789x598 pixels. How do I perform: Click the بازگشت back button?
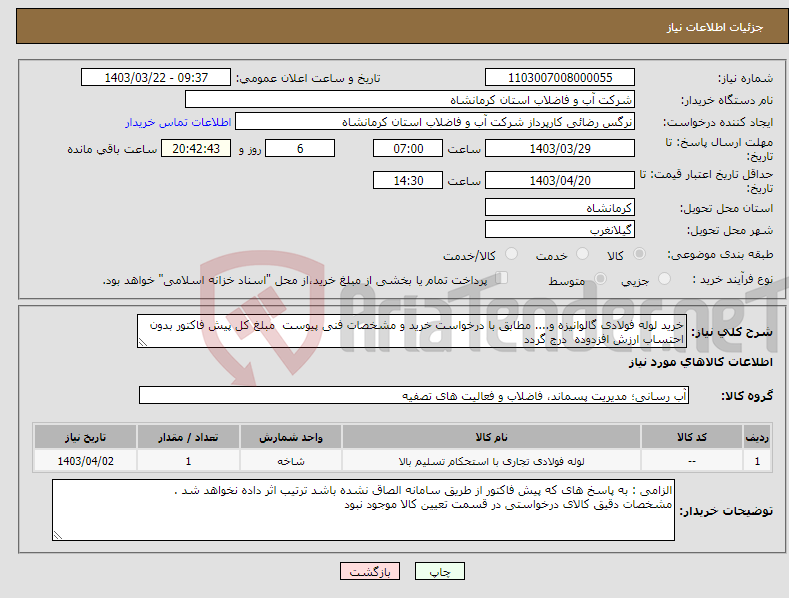click(x=370, y=571)
